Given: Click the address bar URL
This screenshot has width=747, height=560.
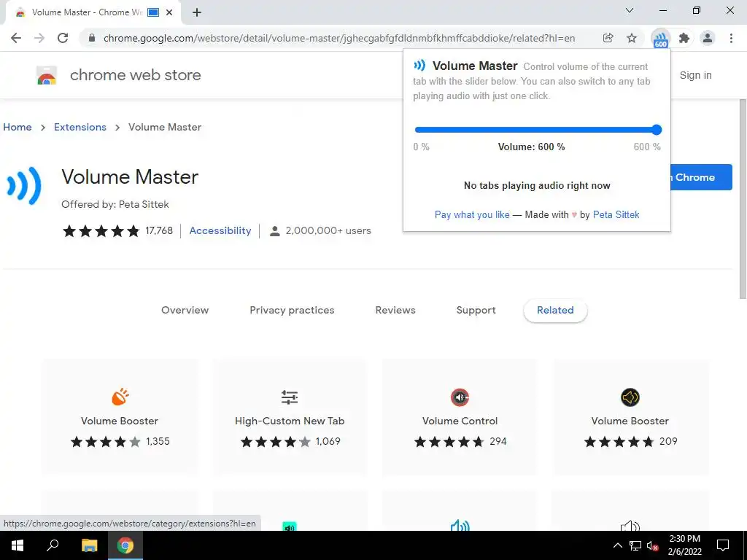Looking at the screenshot, I should (x=339, y=38).
